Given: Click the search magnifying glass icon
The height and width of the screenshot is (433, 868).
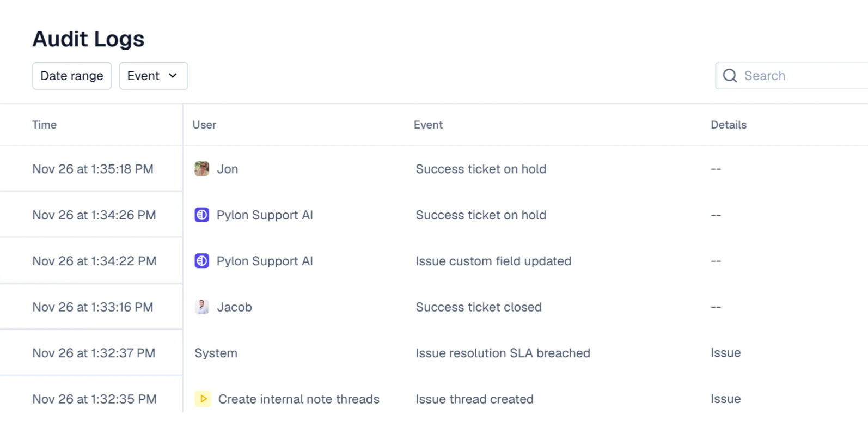Looking at the screenshot, I should 730,76.
